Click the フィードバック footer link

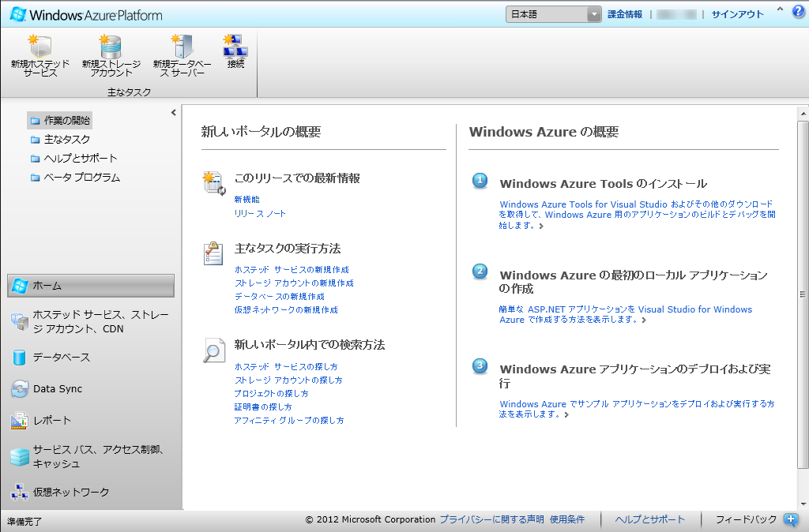pyautogui.click(x=746, y=519)
